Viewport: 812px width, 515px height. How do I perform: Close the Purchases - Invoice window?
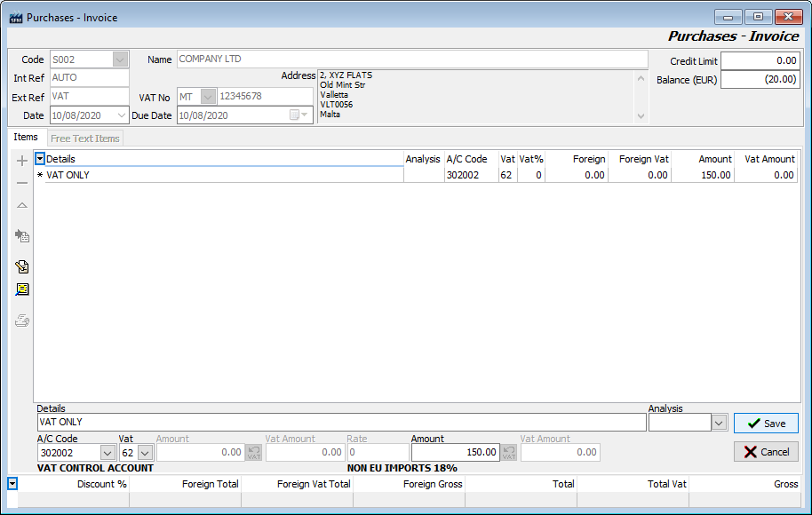click(789, 17)
